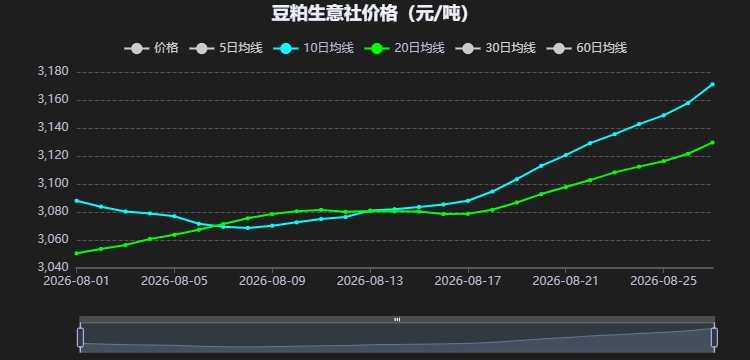Click the 3,140 y-axis label
The width and height of the screenshot is (750, 360).
pyautogui.click(x=53, y=128)
